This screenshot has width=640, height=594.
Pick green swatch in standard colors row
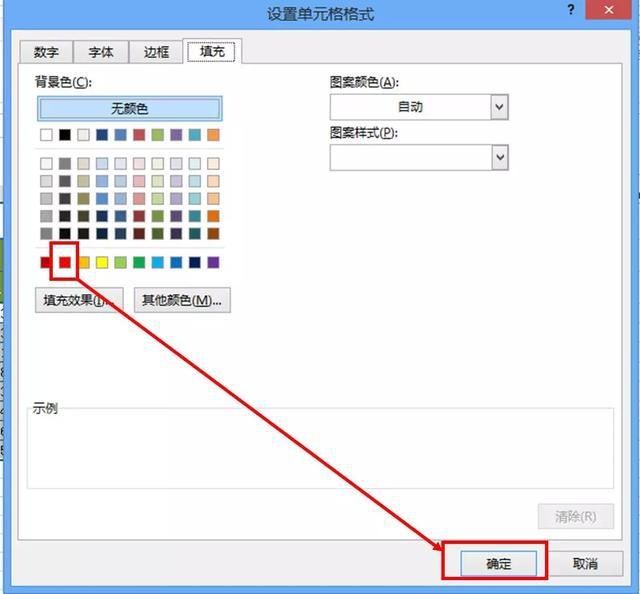(x=139, y=262)
